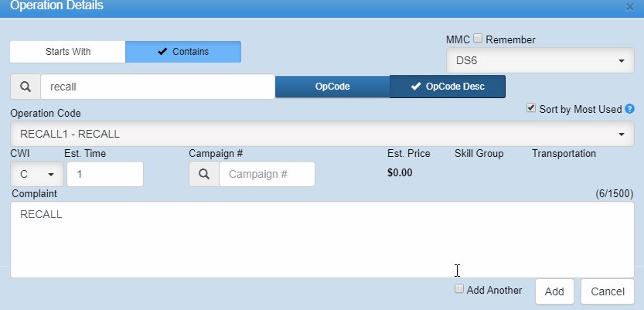Enable the MMC Remember checkbox
644x310 pixels.
[478, 39]
